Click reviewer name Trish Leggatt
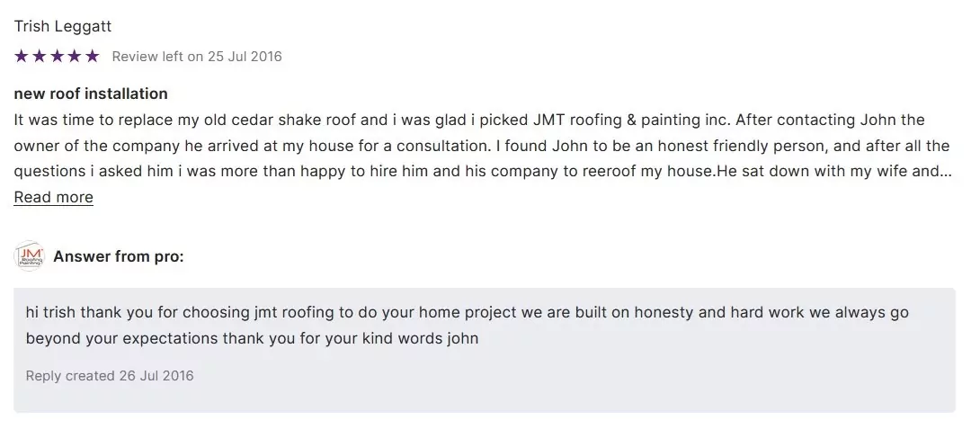This screenshot has height=429, width=980. click(x=63, y=27)
